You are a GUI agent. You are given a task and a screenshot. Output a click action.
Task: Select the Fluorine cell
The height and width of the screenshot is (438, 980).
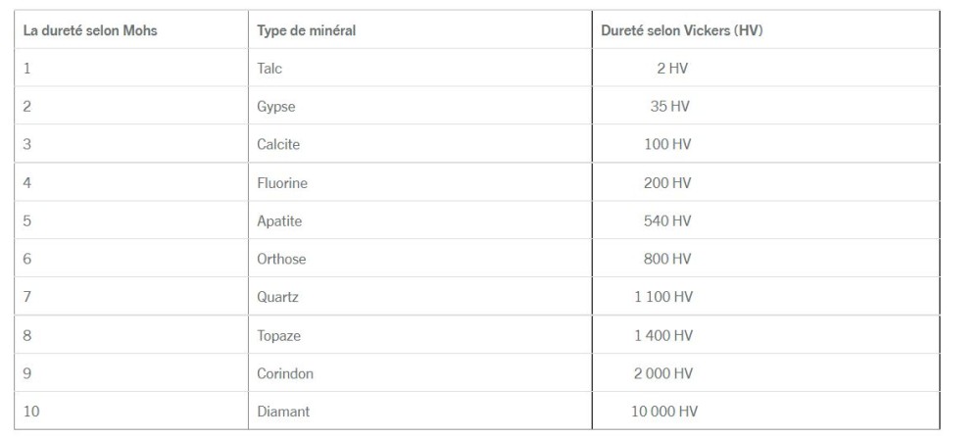pyautogui.click(x=281, y=183)
